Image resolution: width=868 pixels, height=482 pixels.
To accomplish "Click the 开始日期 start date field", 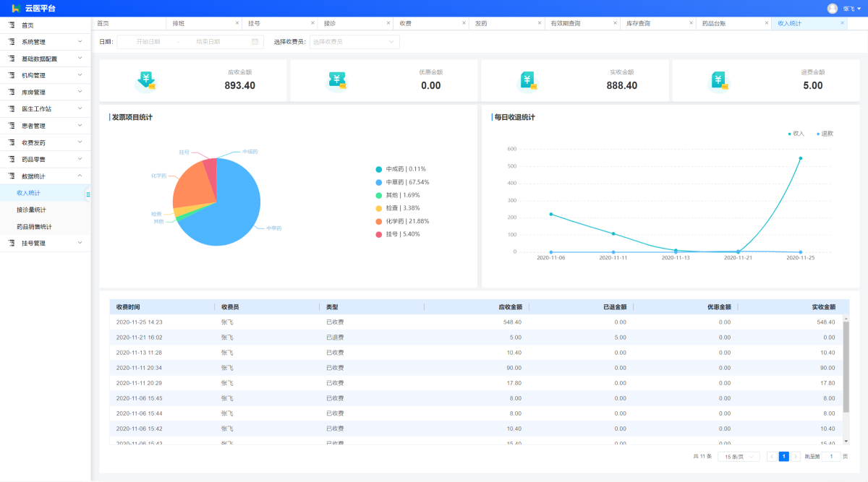I will [x=148, y=42].
